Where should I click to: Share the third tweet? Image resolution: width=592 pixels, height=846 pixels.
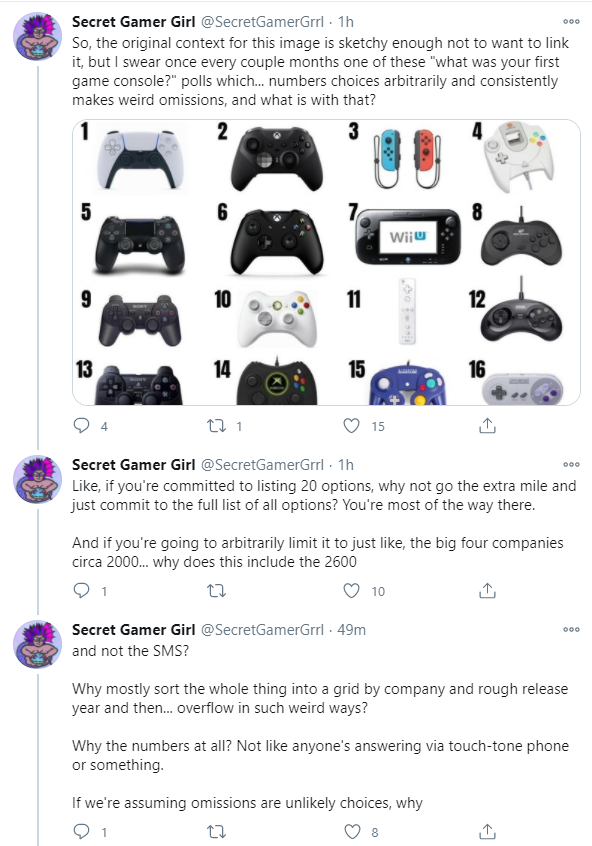(487, 831)
